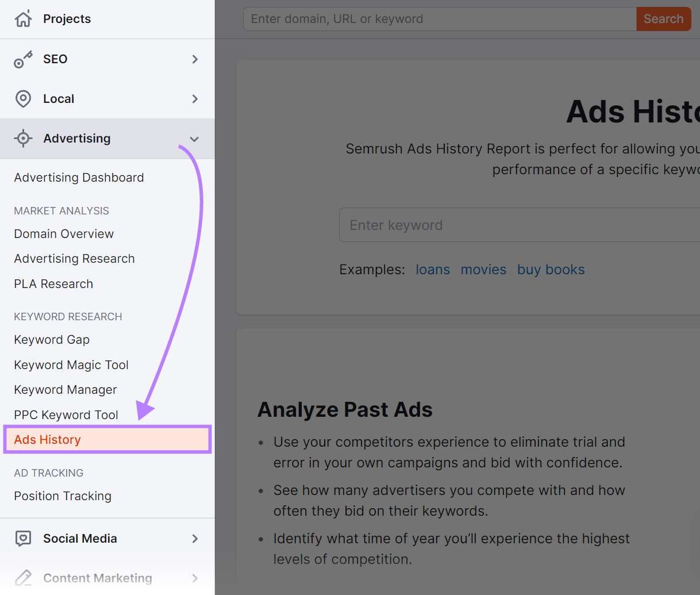Select the Content Marketing pencil icon
The width and height of the screenshot is (700, 595).
(x=23, y=578)
